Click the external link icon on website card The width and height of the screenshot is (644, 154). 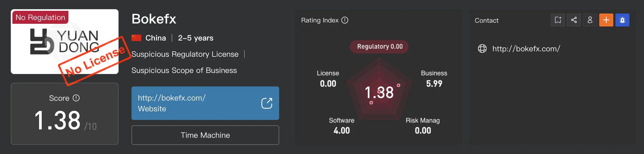click(267, 103)
